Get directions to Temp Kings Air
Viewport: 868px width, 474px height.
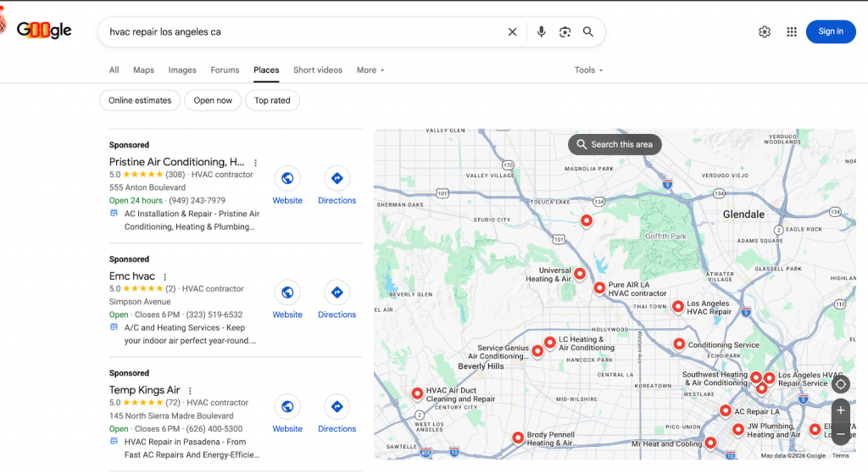(x=337, y=406)
